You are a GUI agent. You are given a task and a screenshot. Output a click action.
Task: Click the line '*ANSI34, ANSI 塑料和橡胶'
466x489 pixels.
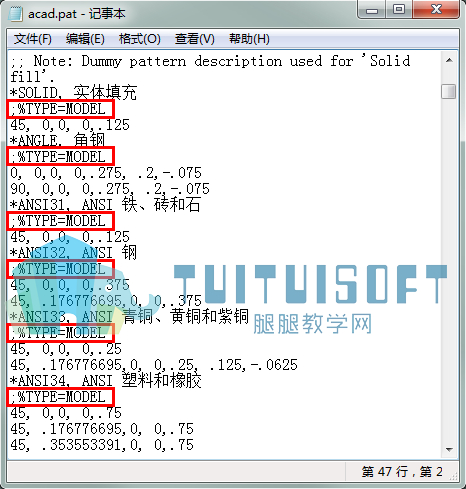[106, 380]
